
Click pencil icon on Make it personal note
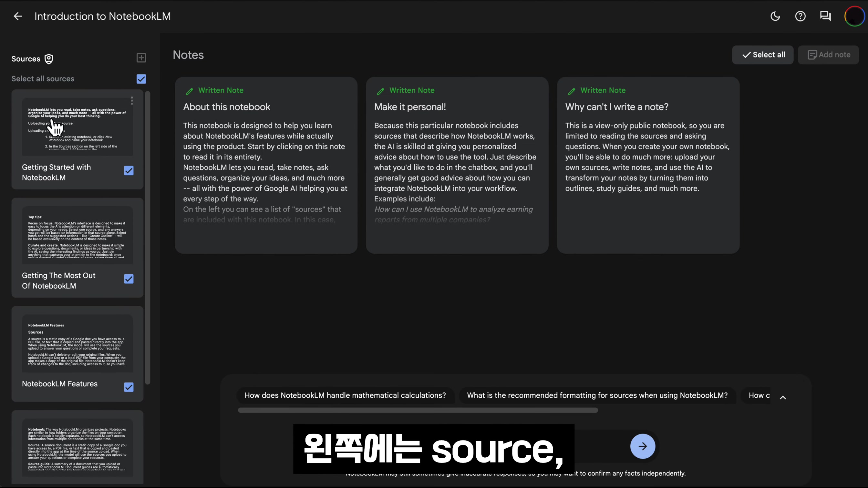coord(381,91)
